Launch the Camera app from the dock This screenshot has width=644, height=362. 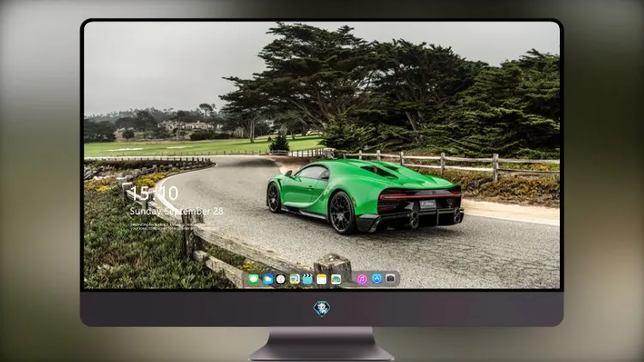pyautogui.click(x=390, y=279)
